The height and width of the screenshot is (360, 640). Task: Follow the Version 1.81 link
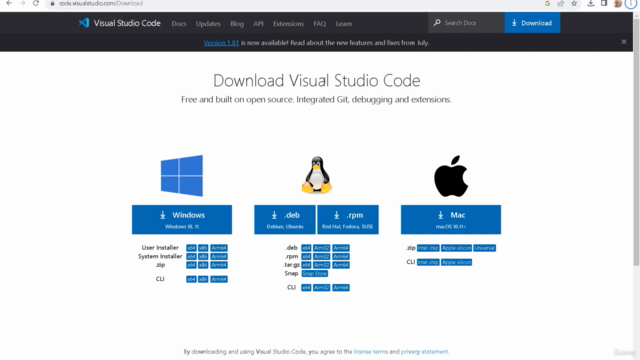pyautogui.click(x=221, y=42)
